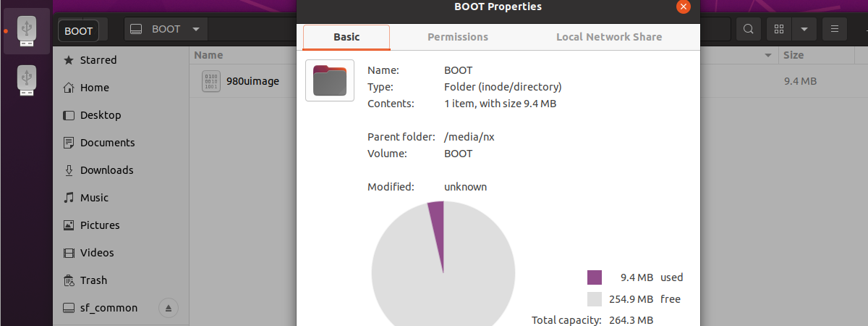Open Videos in the sidebar
The height and width of the screenshot is (326, 868).
point(121,253)
